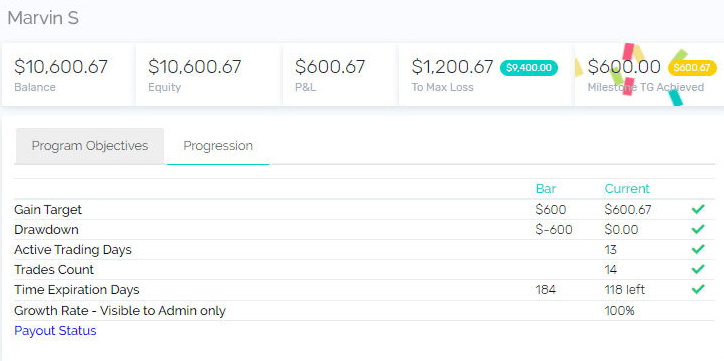Click the Bar column header
The image size is (724, 361).
[546, 189]
